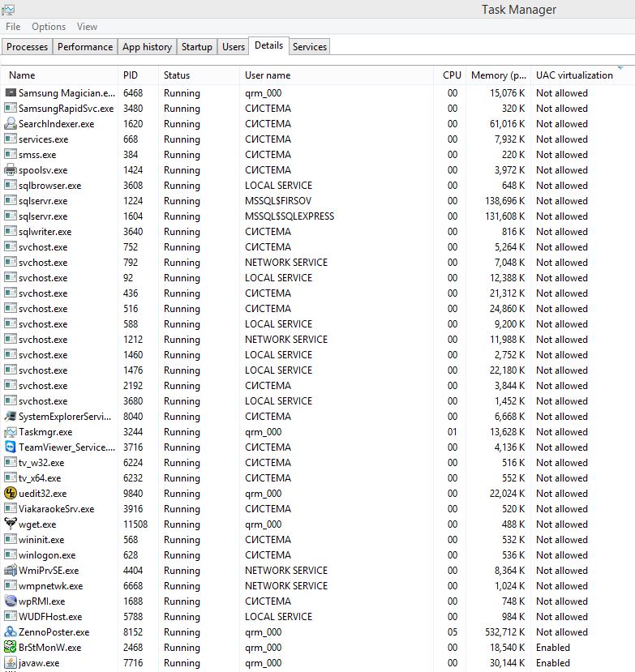Click the javaw.exe Java icon

(11, 662)
